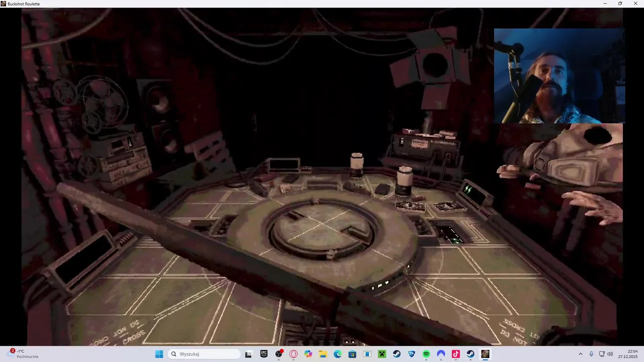
Task: Open File Explorer folder icon
Action: pos(323,354)
